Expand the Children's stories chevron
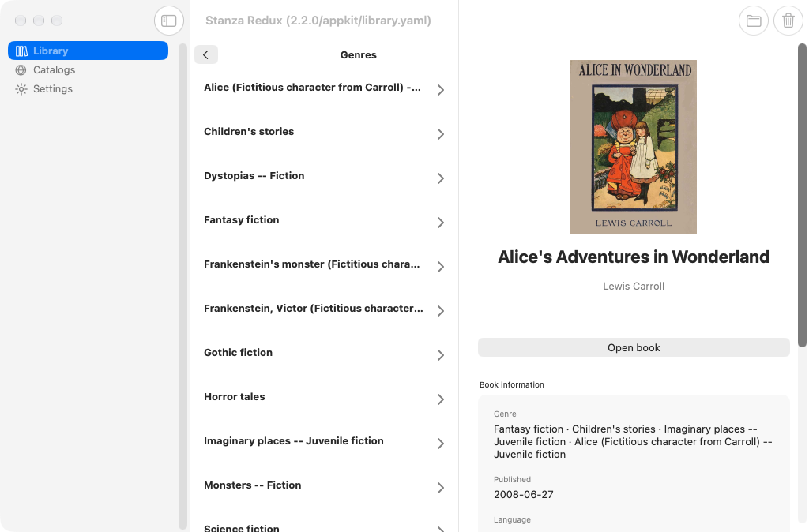The height and width of the screenshot is (532, 809). tap(441, 134)
